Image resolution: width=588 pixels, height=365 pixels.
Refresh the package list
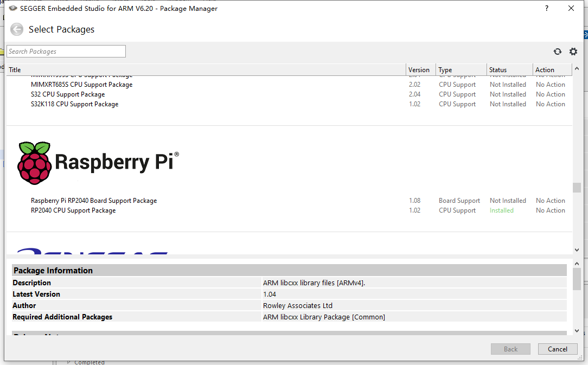pyautogui.click(x=558, y=52)
